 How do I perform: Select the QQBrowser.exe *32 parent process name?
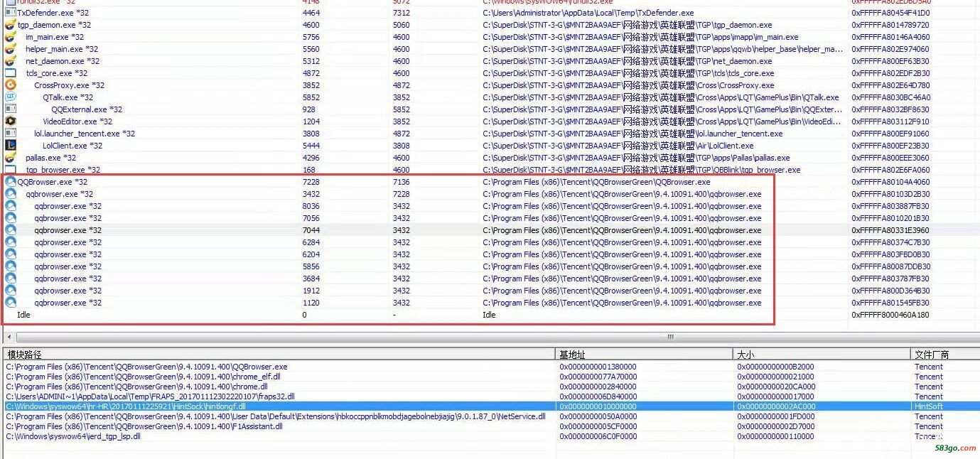[x=53, y=182]
